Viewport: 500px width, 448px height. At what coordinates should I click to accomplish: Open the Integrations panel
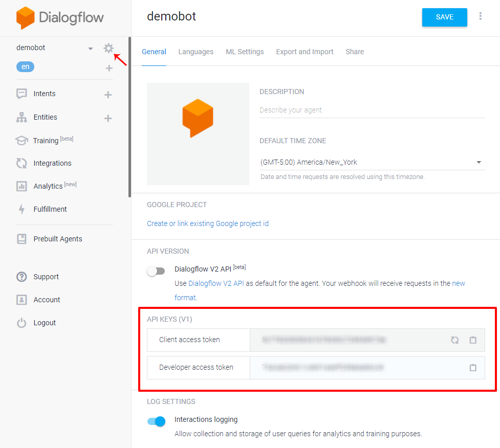click(51, 163)
